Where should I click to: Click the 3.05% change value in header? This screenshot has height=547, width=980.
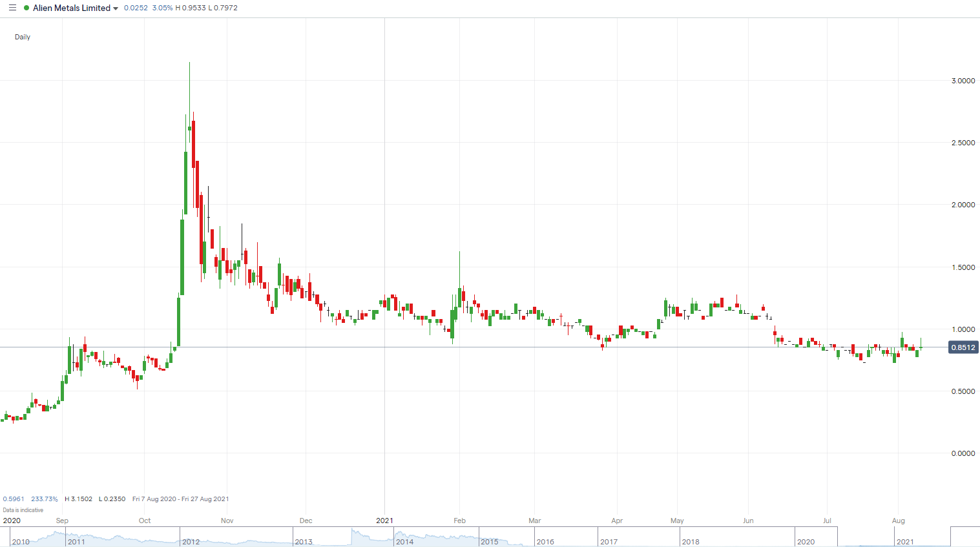click(162, 8)
